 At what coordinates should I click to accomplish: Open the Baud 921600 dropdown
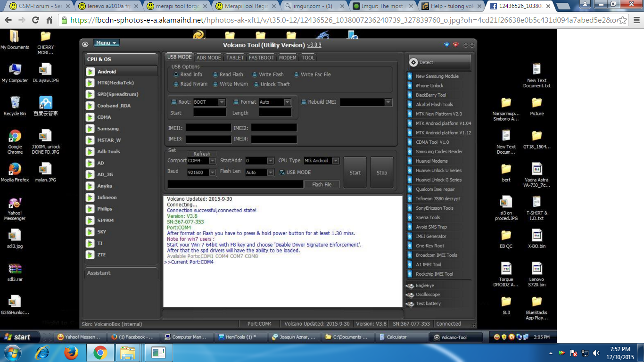pyautogui.click(x=213, y=173)
